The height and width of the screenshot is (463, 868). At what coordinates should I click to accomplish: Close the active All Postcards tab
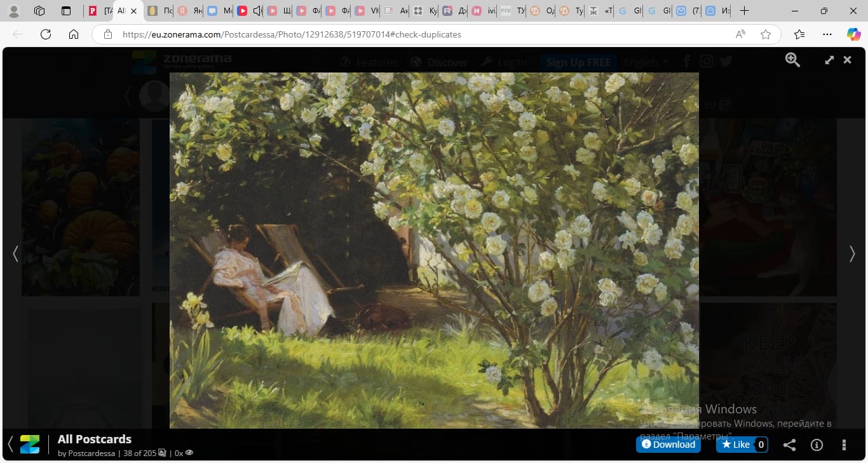[x=133, y=11]
